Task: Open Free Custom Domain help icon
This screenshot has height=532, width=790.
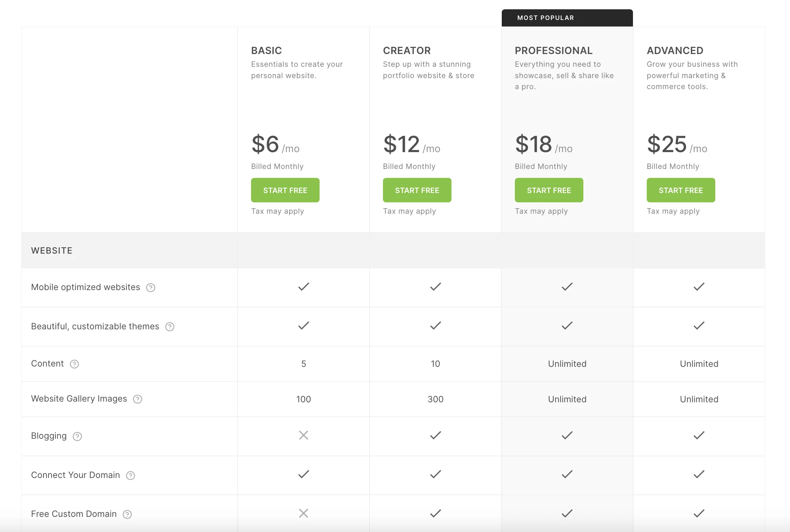Action: click(x=127, y=514)
